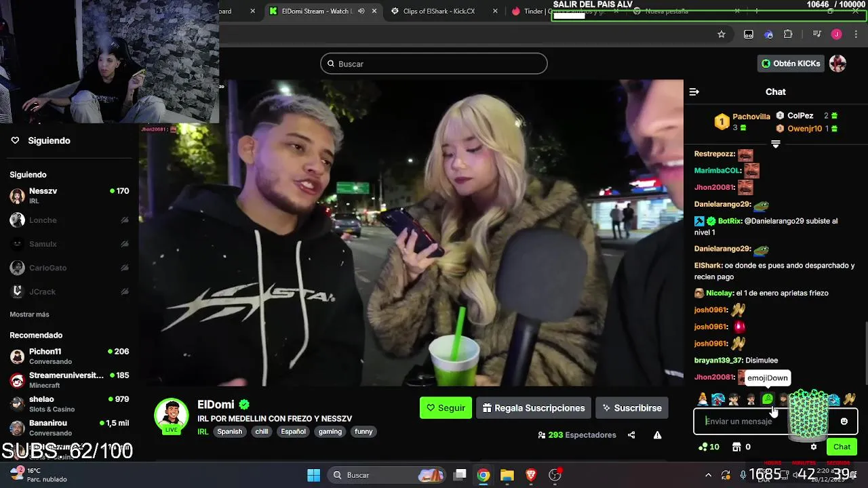Show hidden system tray icons
This screenshot has height=488, width=868.
(709, 474)
